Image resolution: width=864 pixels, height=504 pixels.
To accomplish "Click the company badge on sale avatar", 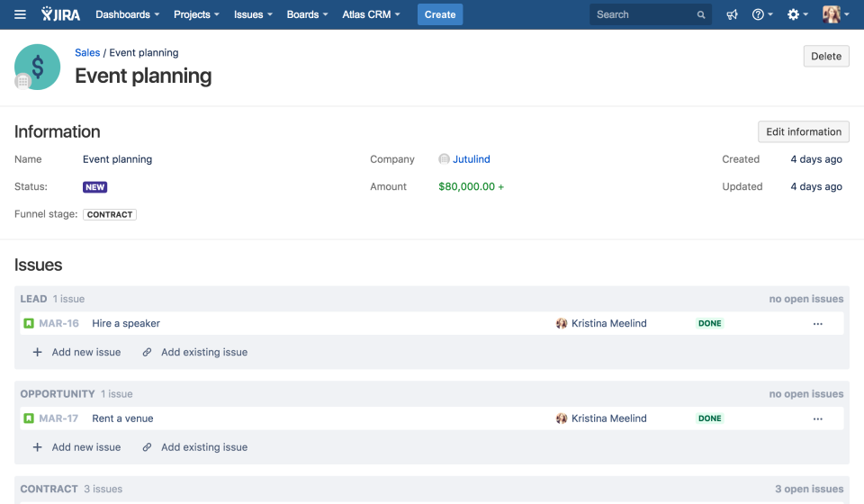I will [x=22, y=82].
